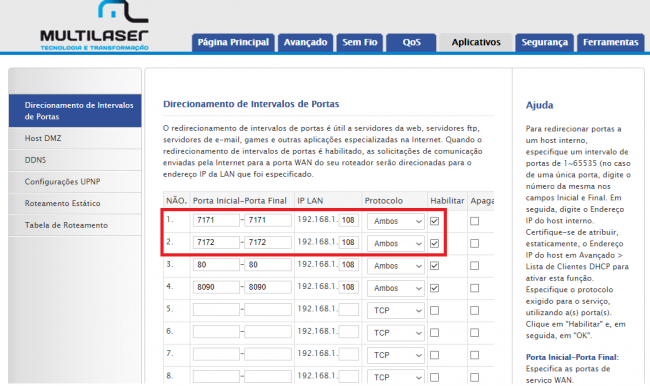Click the empty IP LAN field in row 5
The height and width of the screenshot is (386, 650).
(349, 309)
